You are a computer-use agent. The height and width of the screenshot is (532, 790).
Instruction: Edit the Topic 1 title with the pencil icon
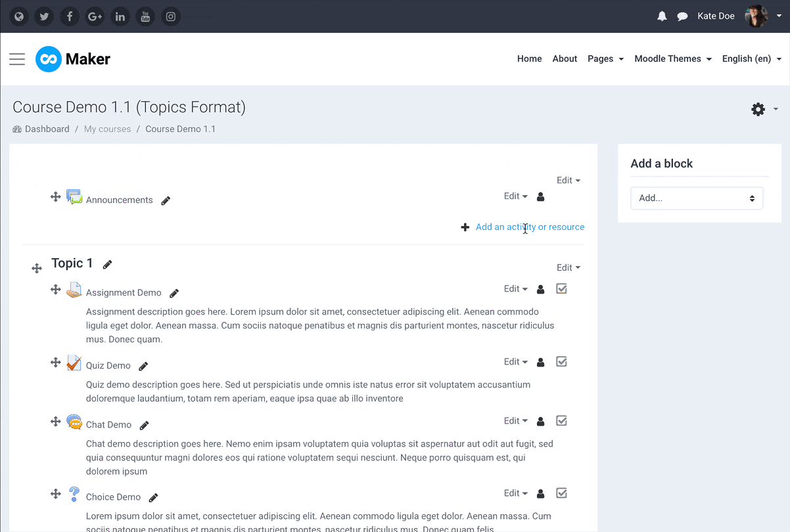(x=106, y=263)
